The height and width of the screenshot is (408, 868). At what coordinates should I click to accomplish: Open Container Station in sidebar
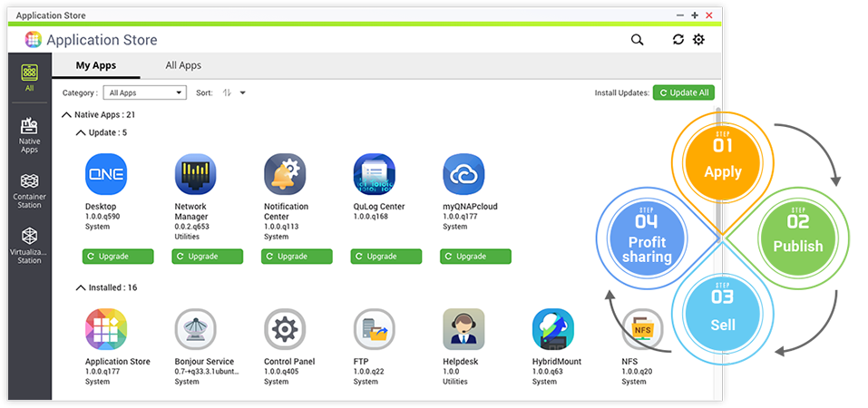[x=29, y=191]
